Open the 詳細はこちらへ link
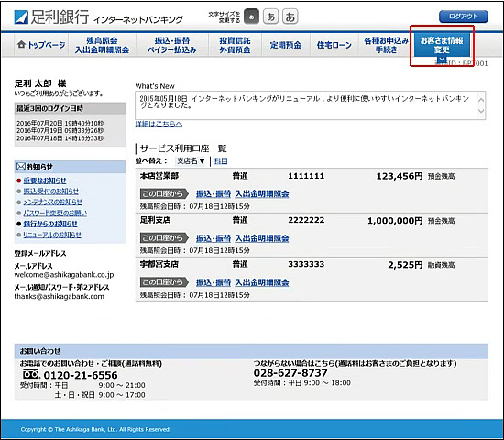This screenshot has width=504, height=440. pyautogui.click(x=159, y=124)
